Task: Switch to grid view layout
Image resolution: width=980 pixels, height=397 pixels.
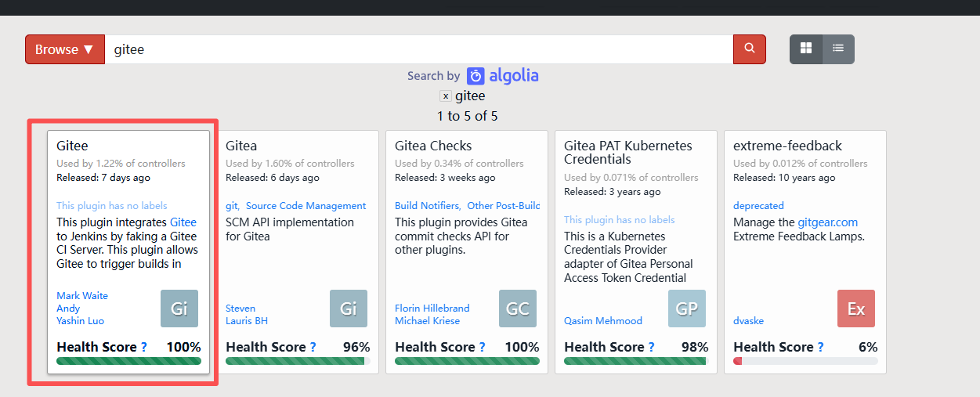Action: 806,49
